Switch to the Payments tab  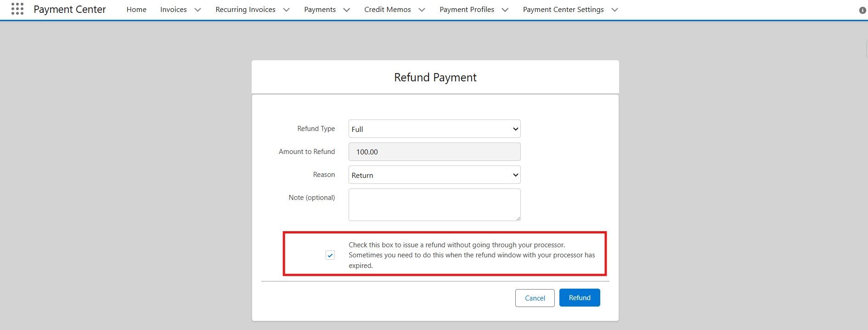(x=320, y=10)
